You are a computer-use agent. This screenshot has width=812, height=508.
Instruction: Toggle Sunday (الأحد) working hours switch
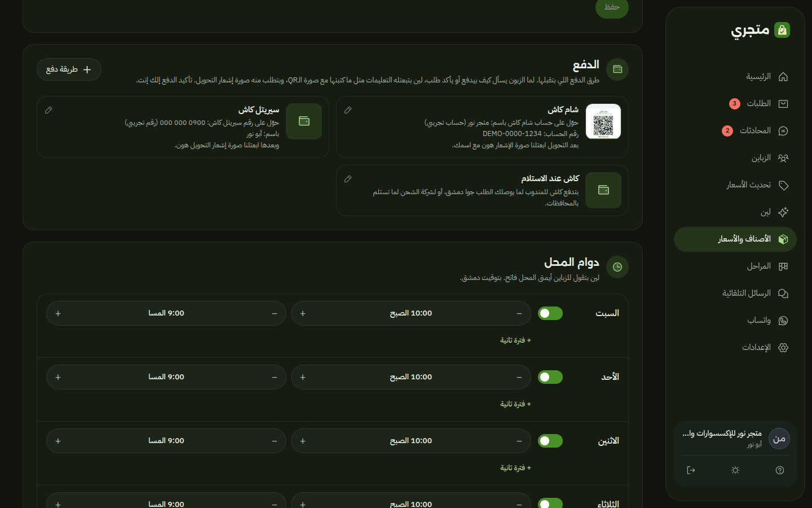point(550,377)
